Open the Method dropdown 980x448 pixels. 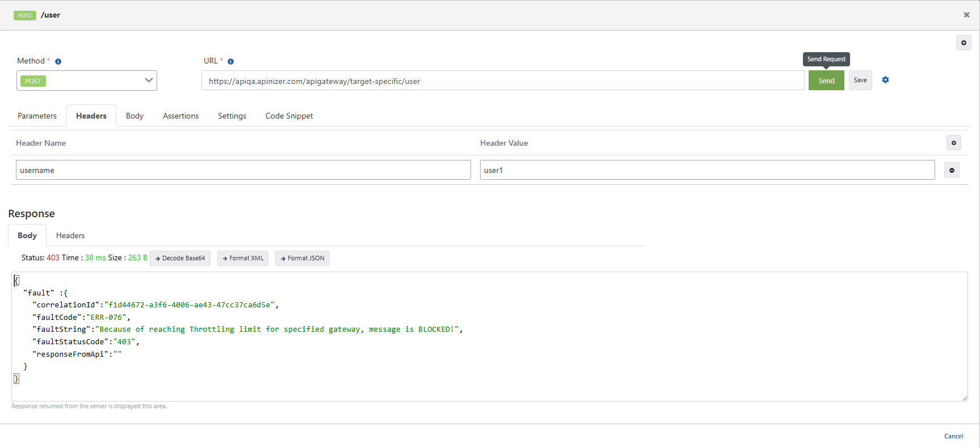pyautogui.click(x=87, y=81)
